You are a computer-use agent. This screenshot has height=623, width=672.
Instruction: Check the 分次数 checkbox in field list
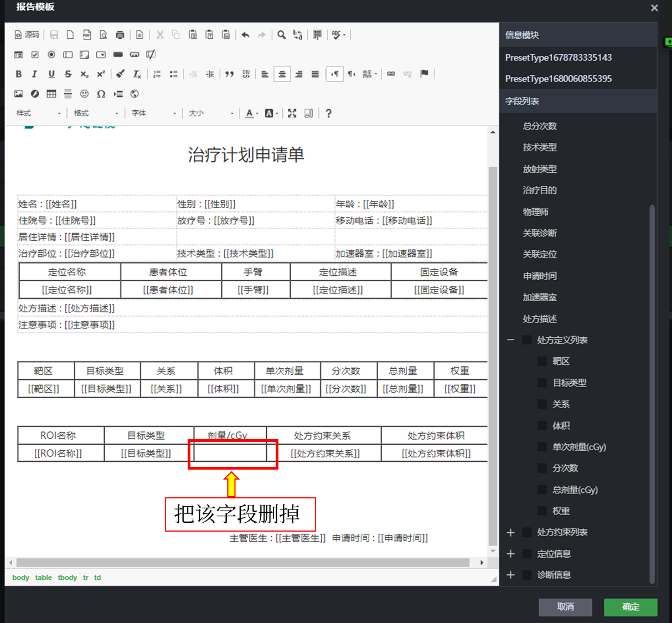(x=542, y=468)
